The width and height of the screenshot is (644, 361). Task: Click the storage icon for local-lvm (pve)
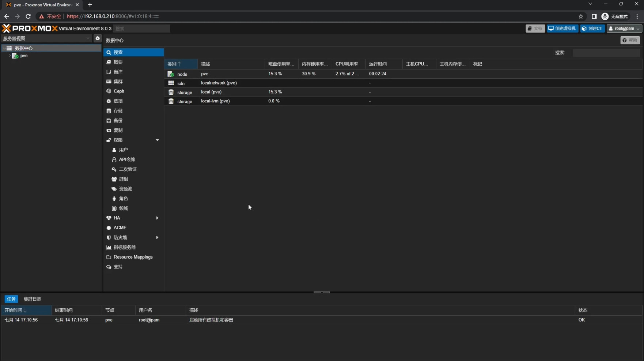click(x=171, y=101)
